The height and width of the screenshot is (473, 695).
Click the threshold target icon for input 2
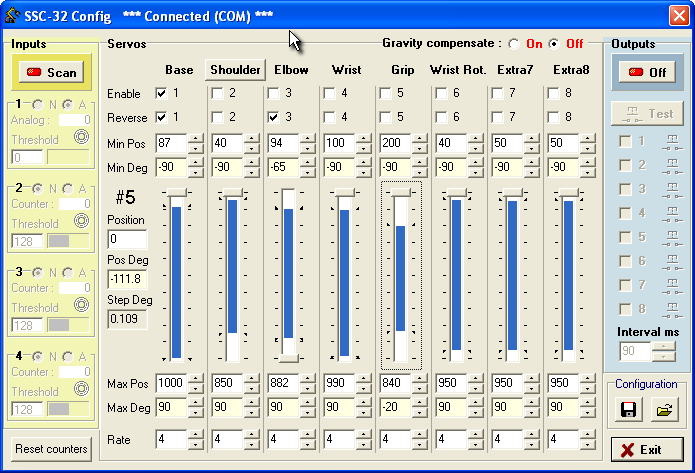point(82,220)
